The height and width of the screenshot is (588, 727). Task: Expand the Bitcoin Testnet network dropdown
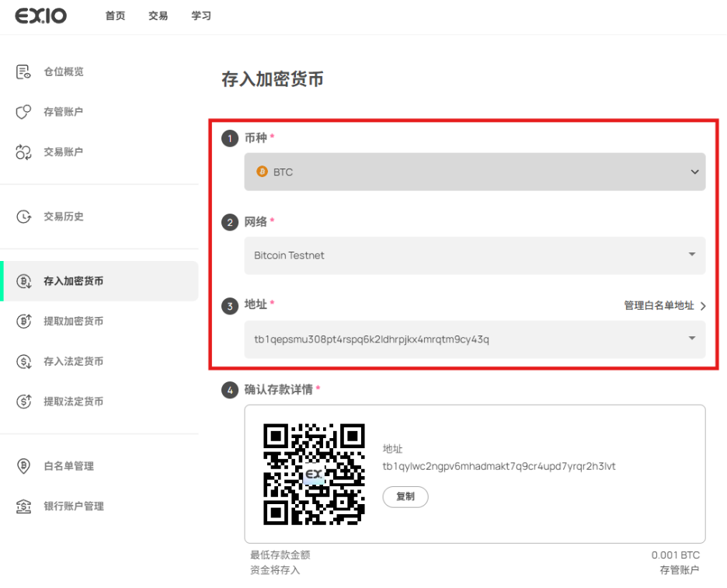coord(475,256)
